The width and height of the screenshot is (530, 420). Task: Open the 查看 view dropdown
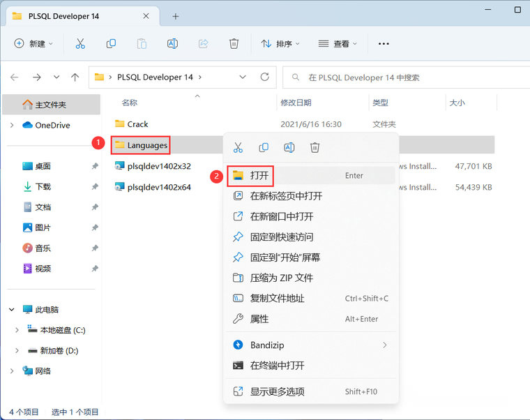[x=338, y=44]
